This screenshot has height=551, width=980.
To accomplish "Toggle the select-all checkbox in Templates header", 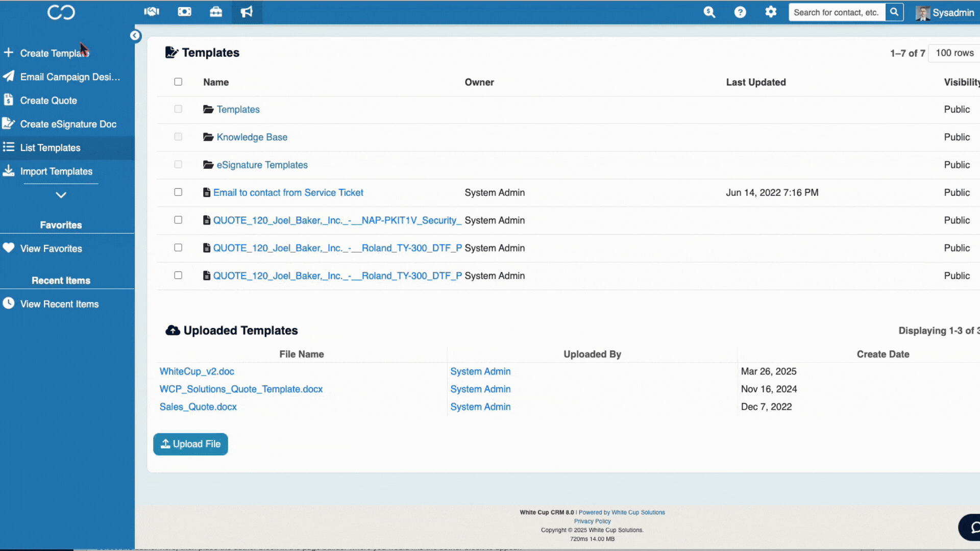I will (178, 82).
